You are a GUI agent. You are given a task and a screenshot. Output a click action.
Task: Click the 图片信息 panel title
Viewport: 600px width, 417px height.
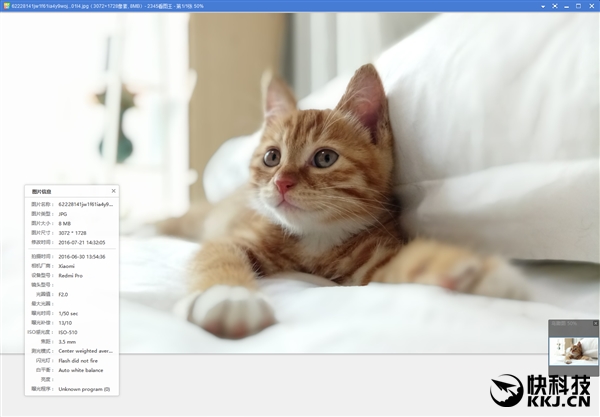[x=42, y=190]
